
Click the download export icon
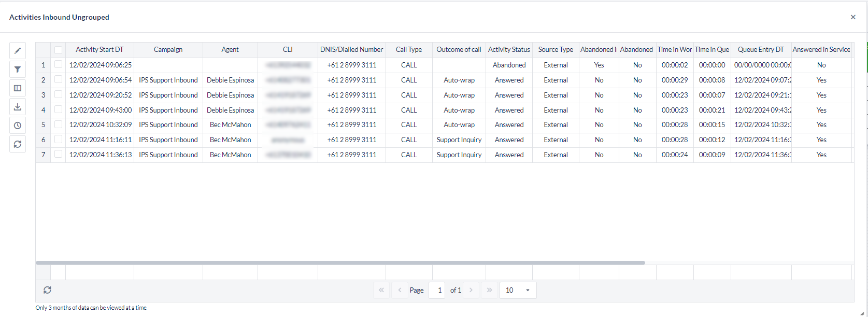18,107
